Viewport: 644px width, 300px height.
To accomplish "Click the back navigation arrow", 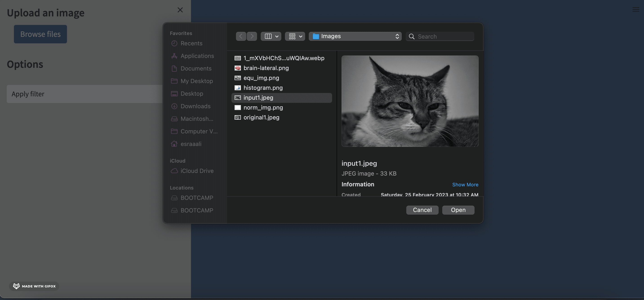I will pyautogui.click(x=241, y=36).
